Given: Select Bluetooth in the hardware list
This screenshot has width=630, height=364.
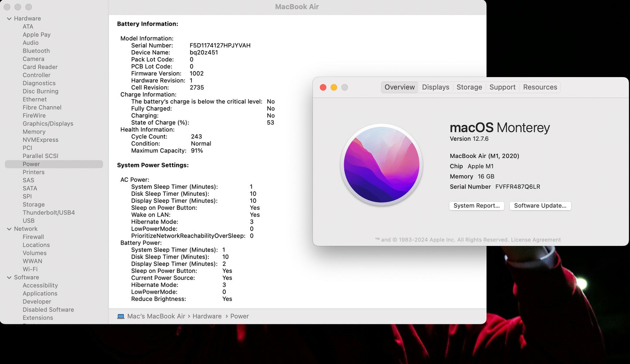Looking at the screenshot, I should tap(36, 51).
